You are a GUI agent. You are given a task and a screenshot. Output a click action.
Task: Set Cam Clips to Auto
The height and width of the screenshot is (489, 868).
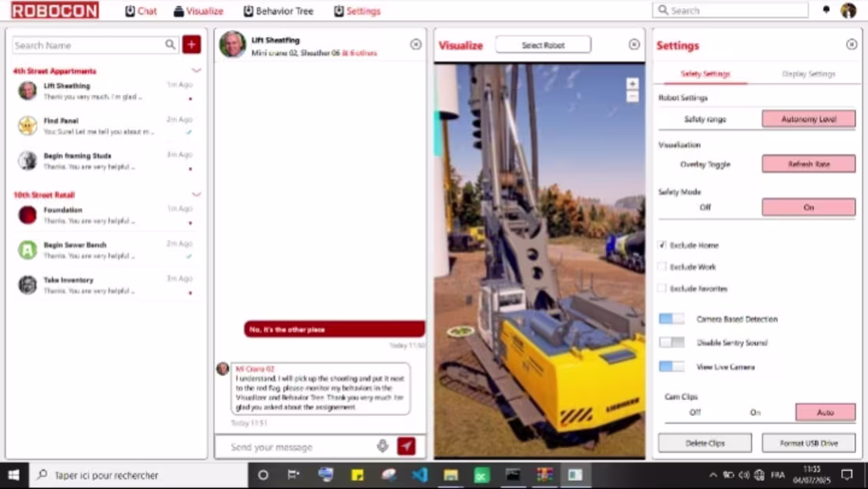pos(825,412)
